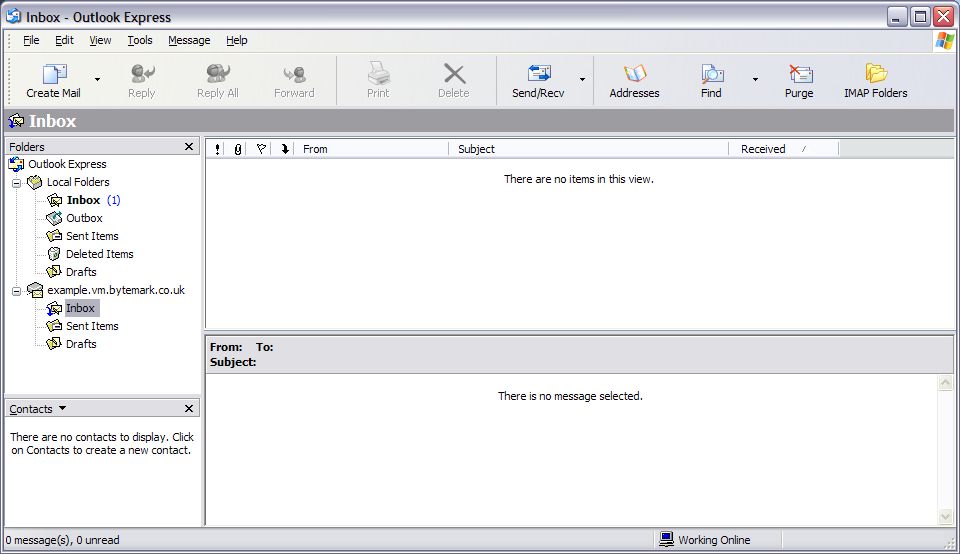The height and width of the screenshot is (554, 960).
Task: Click the Windows logo in the menu bar
Action: click(945, 40)
